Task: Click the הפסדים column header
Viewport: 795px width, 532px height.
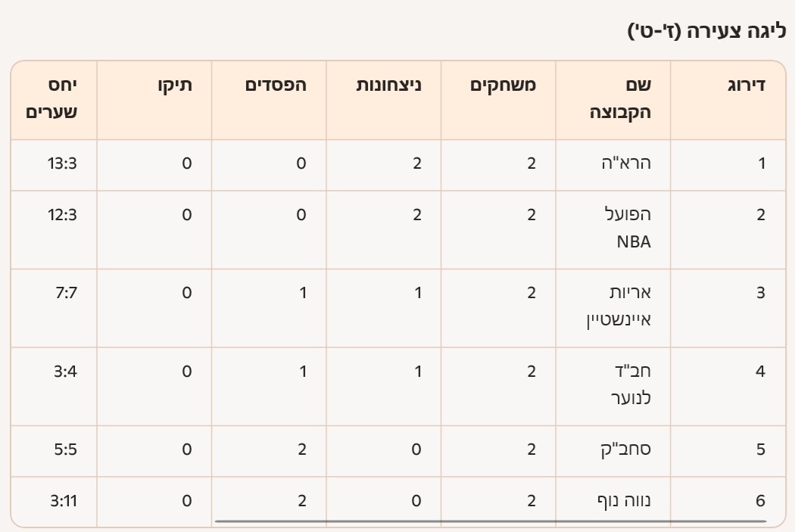Action: click(276, 85)
